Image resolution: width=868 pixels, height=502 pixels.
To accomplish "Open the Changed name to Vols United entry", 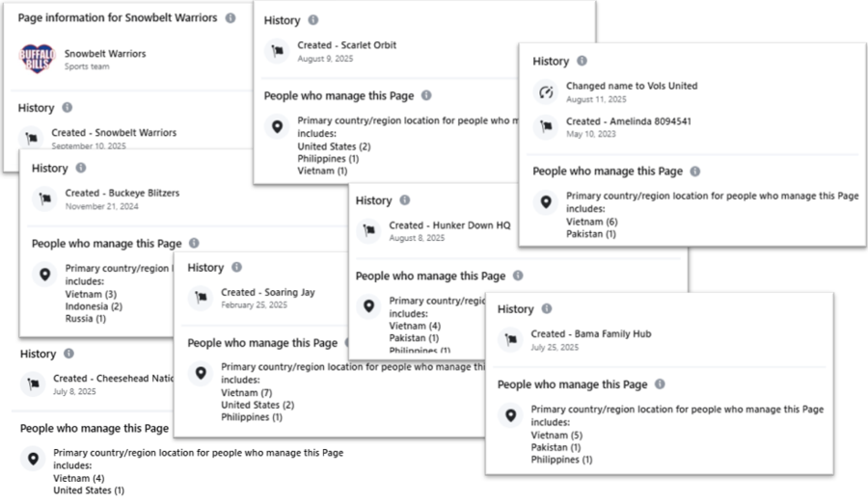I will [631, 86].
